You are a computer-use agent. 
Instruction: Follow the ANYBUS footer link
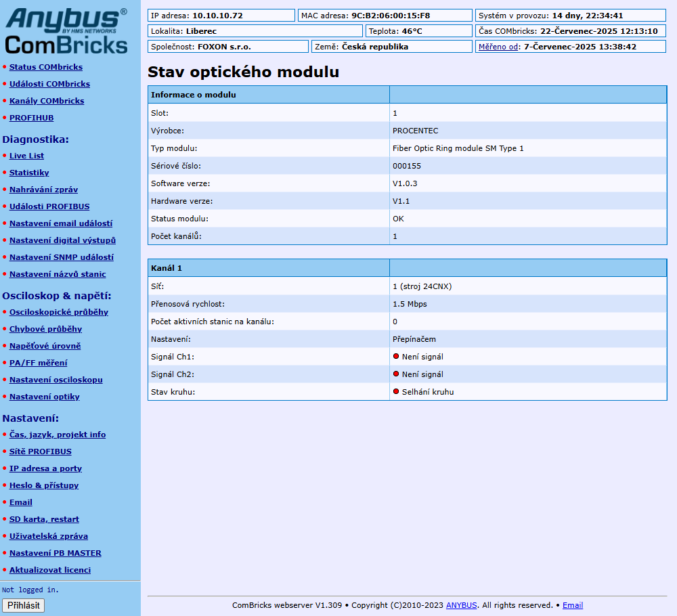461,605
